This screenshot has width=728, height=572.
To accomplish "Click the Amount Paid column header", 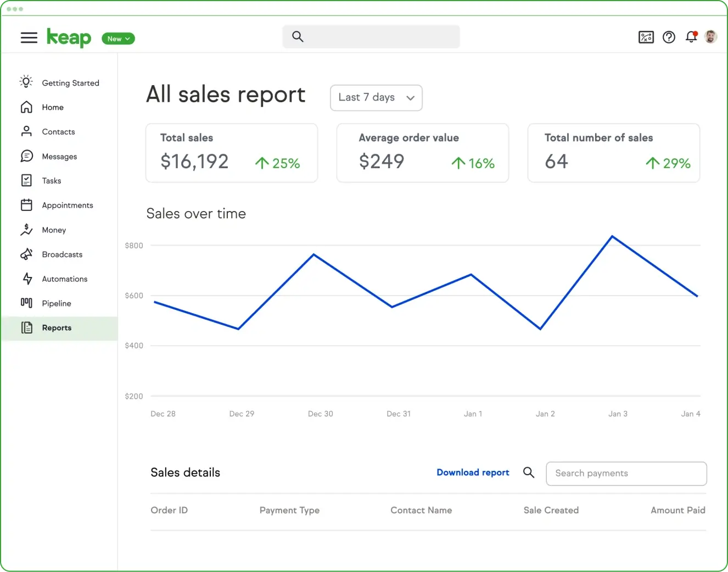I will (677, 510).
